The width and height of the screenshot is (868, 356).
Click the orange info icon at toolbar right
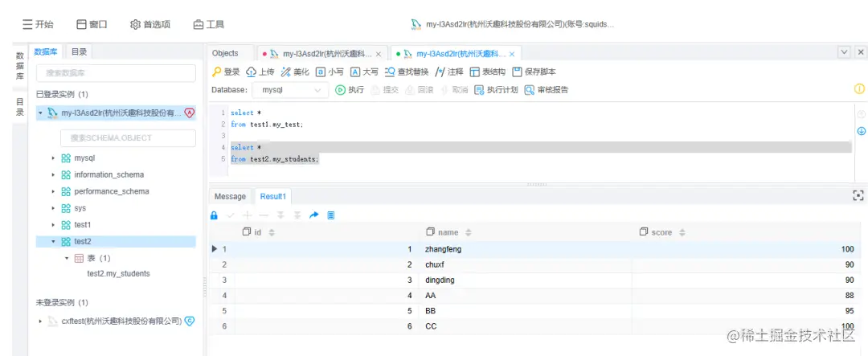(860, 88)
